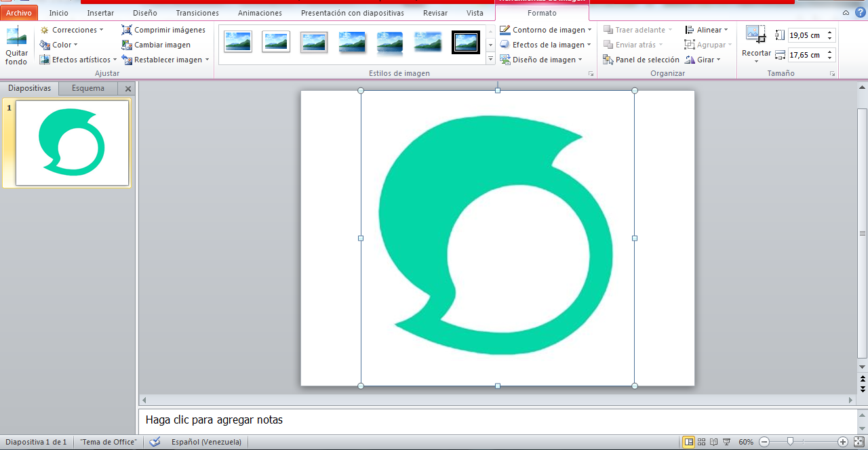Select slide 1 thumbnail
Image resolution: width=868 pixels, height=450 pixels.
[x=72, y=143]
